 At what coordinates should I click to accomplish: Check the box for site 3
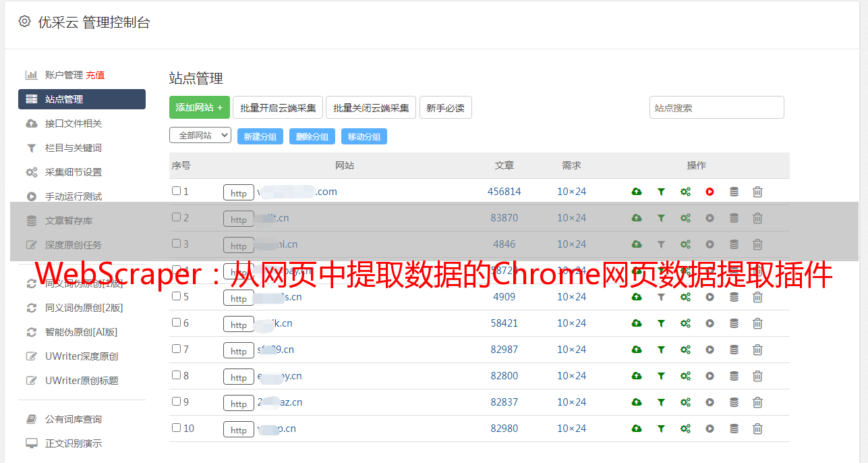(x=176, y=244)
